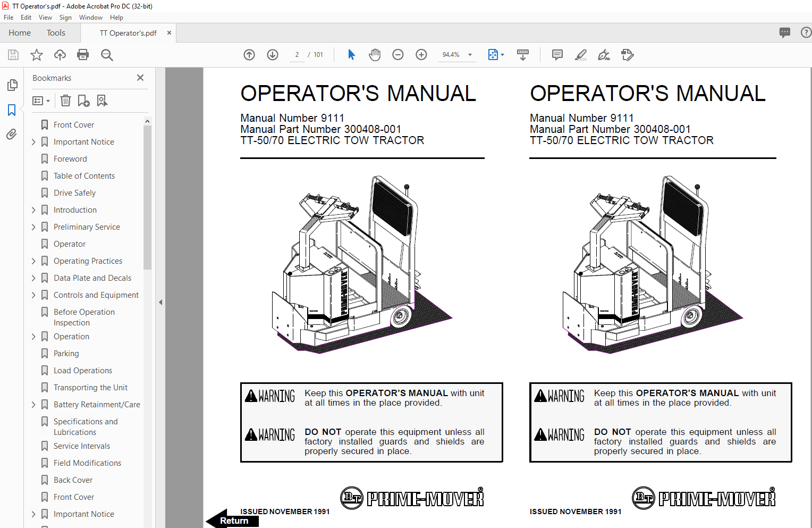
Task: Toggle the bookmarks pane icon
Action: click(12, 110)
